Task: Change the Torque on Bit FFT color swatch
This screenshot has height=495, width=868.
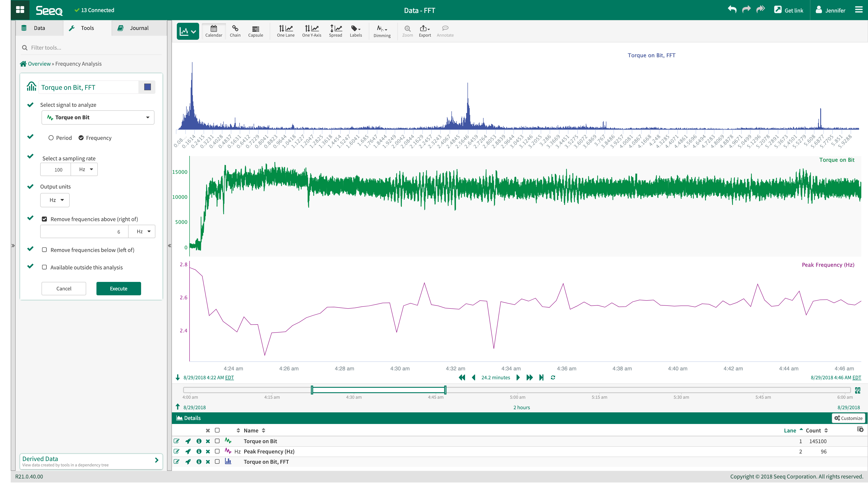Action: [147, 87]
